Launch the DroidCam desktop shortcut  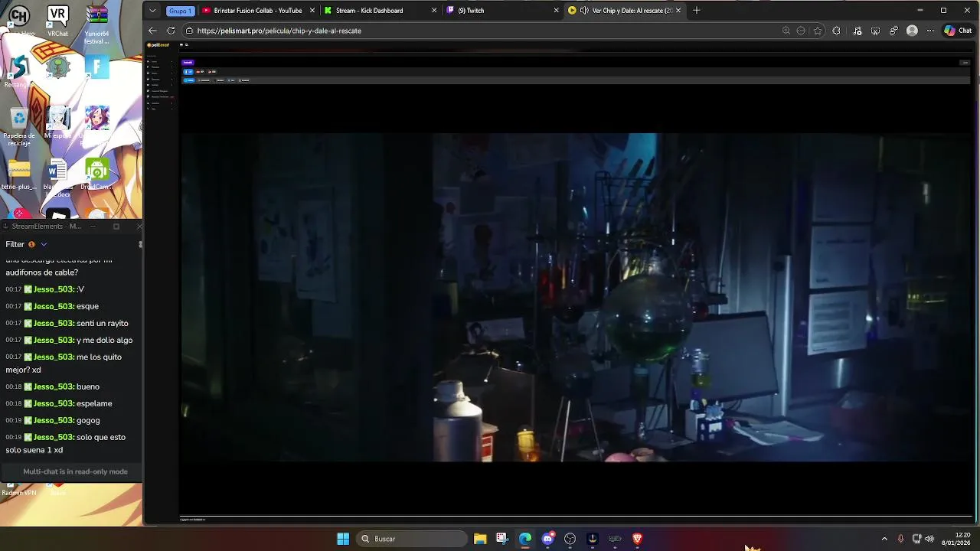96,174
